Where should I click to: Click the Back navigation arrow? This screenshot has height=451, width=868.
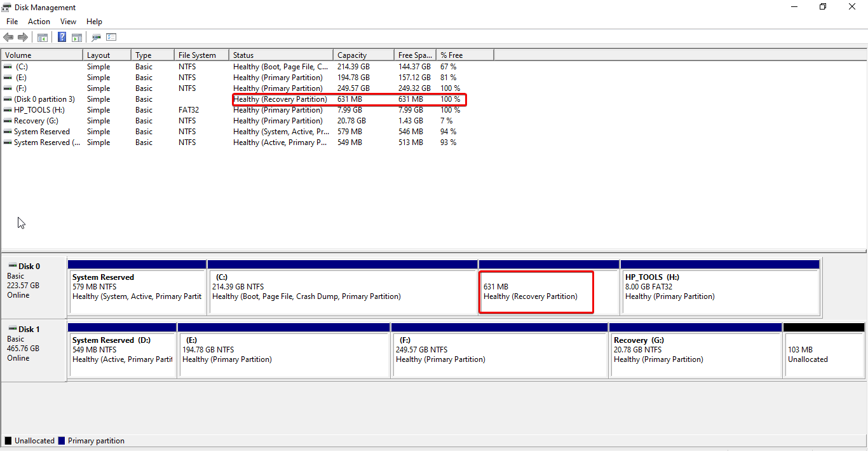8,37
